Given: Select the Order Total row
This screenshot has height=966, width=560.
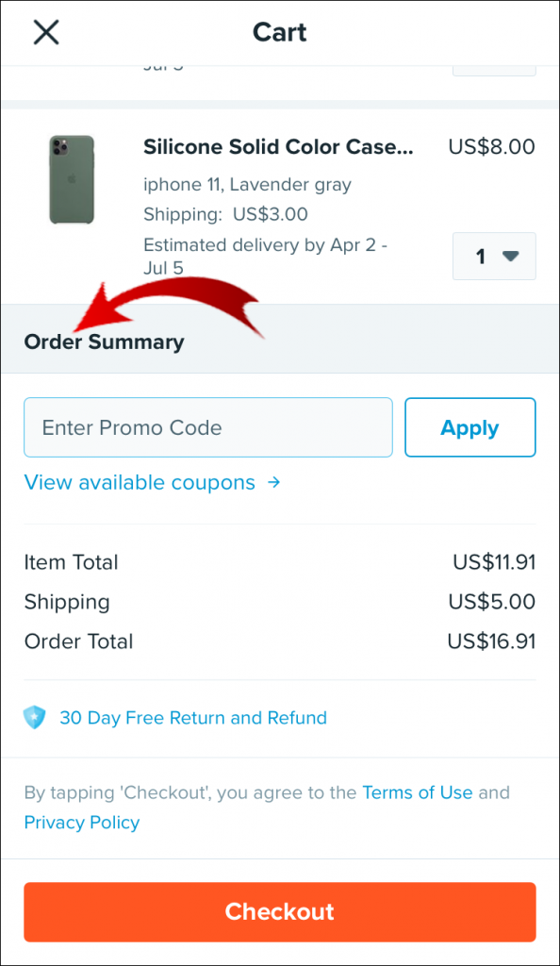Looking at the screenshot, I should (x=279, y=641).
